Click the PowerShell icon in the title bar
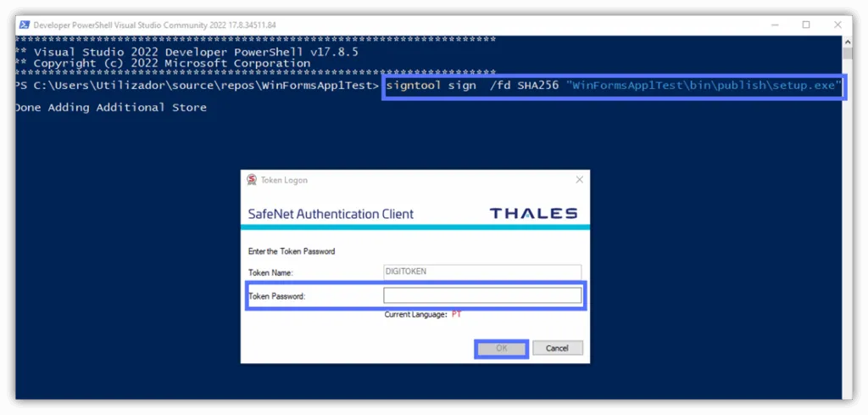The image size is (868, 415). [x=25, y=25]
